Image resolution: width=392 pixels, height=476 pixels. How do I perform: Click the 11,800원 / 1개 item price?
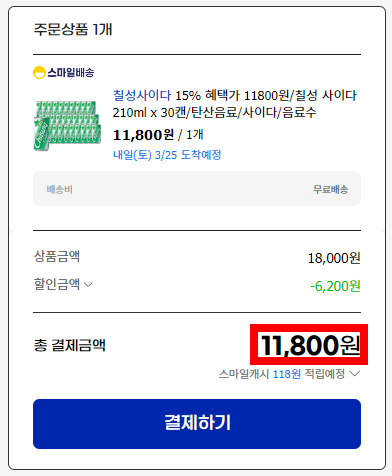158,135
